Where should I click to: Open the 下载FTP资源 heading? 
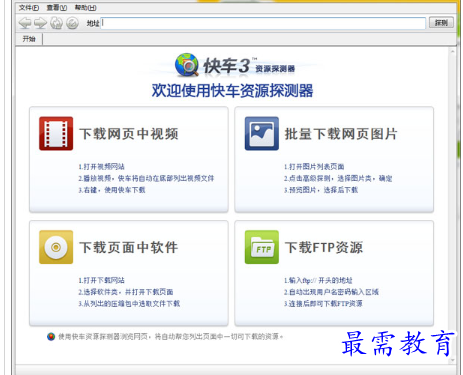(324, 248)
